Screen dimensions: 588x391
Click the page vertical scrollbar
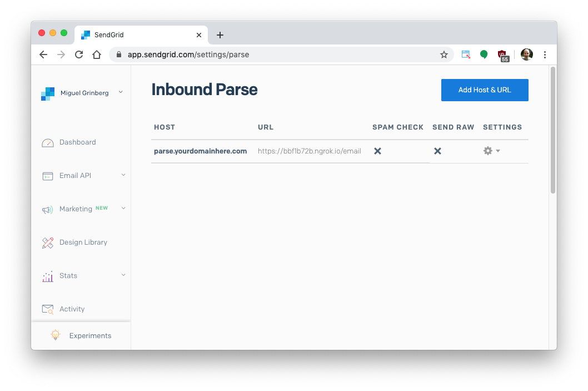[552, 131]
